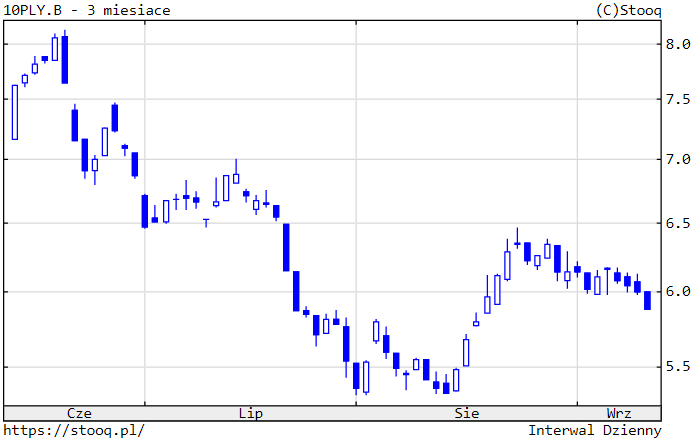Click the hollow candle rising from 5.5 to 5.7
Image resolution: width=694 pixels, height=440 pixels.
[466, 352]
